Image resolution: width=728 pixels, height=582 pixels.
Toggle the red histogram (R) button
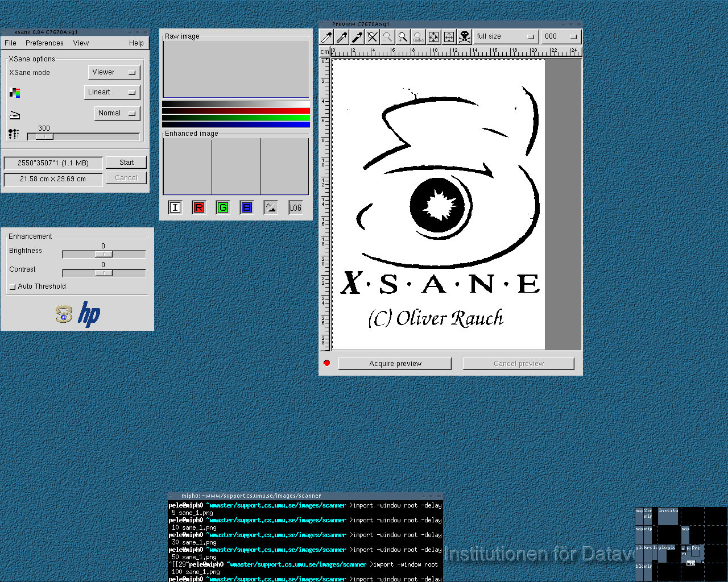pos(199,207)
